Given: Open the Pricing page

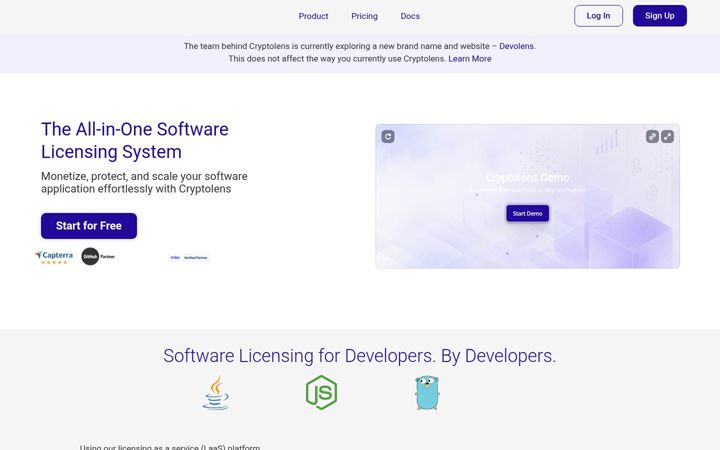Looking at the screenshot, I should point(364,16).
